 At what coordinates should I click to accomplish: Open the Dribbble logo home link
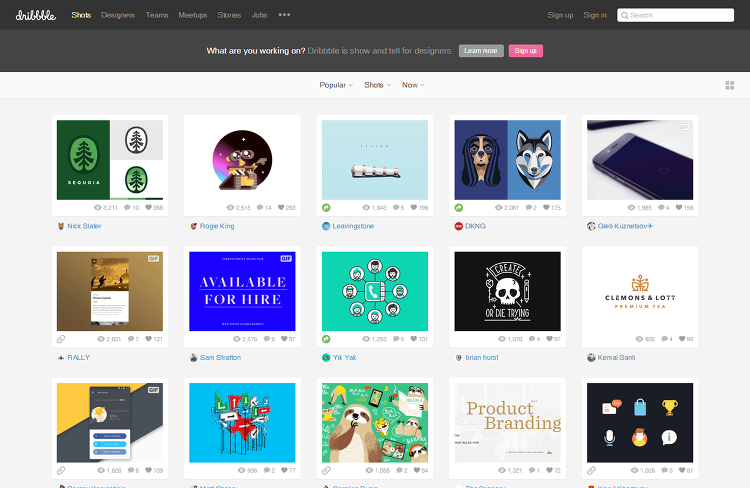click(36, 15)
